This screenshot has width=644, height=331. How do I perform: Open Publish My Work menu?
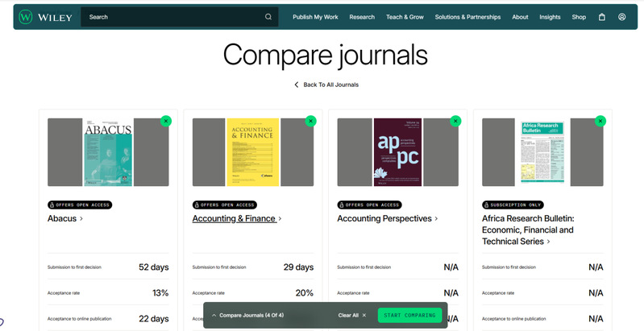click(315, 17)
